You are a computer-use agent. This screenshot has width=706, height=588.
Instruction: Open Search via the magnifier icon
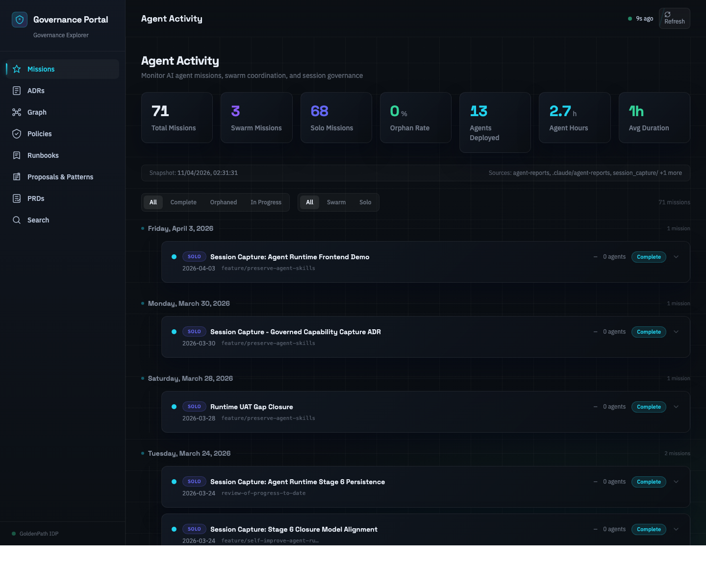16,220
